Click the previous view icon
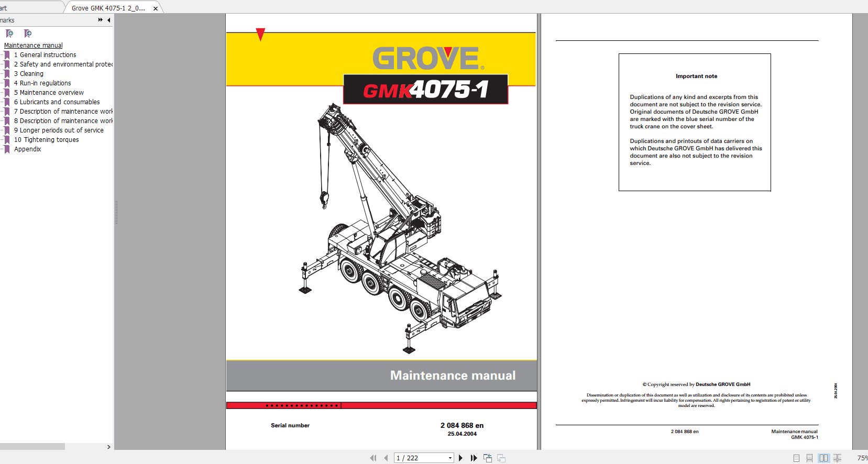This screenshot has height=464, width=868. tap(488, 458)
